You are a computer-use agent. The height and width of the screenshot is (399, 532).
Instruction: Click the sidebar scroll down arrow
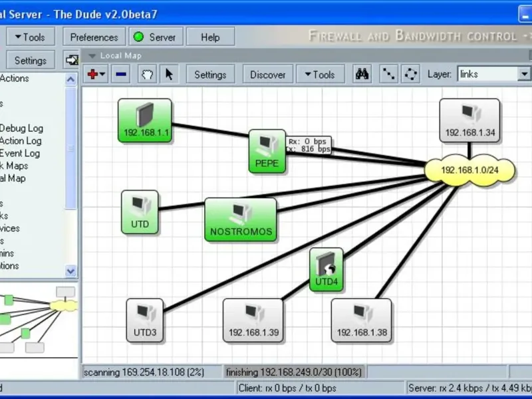(x=70, y=271)
